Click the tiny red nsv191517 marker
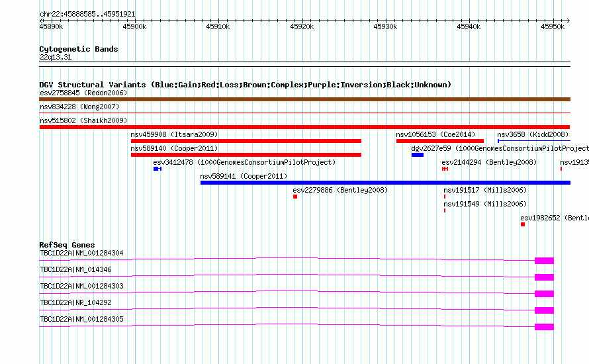 coord(445,197)
